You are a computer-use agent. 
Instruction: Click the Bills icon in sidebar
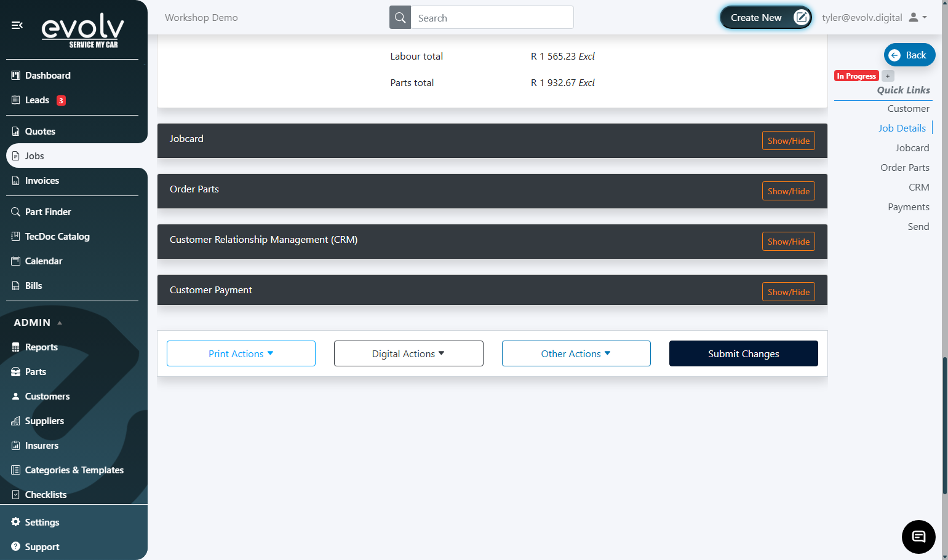point(16,286)
